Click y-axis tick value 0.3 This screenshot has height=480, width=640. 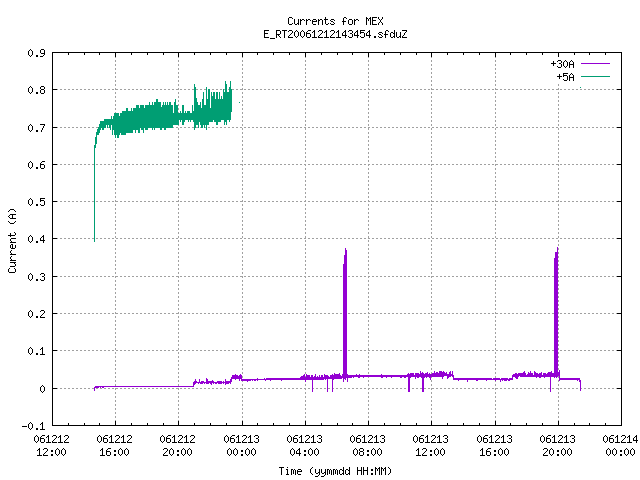click(37, 277)
